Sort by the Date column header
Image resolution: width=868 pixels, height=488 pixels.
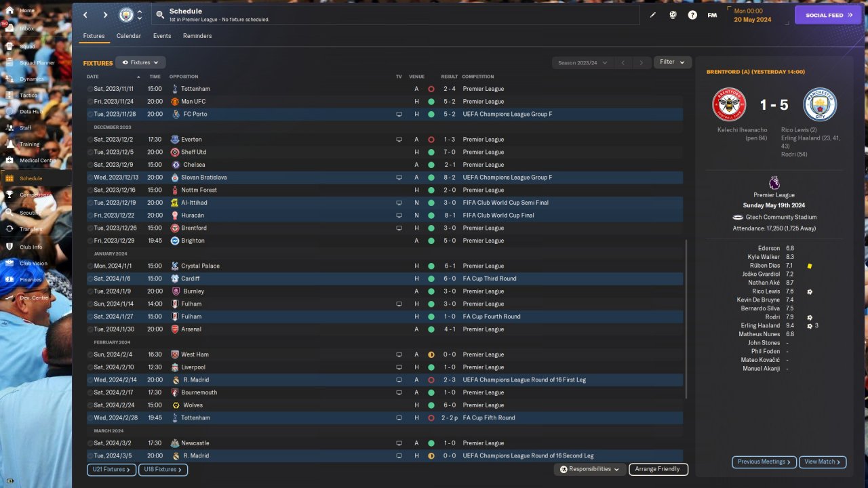point(93,77)
